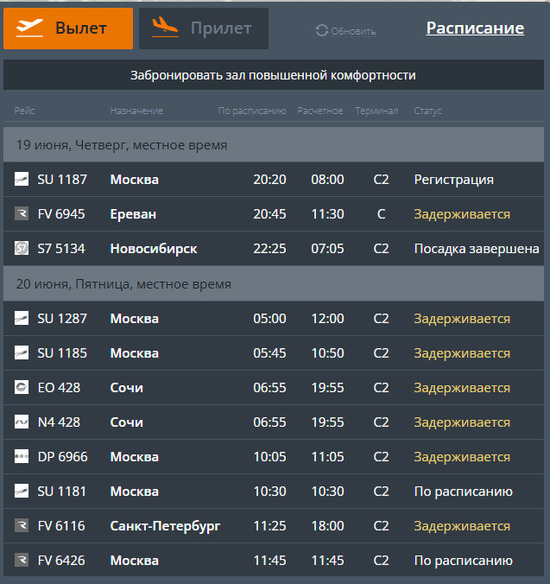Click airline icon next to FV 6426
The width and height of the screenshot is (550, 584).
(x=22, y=560)
